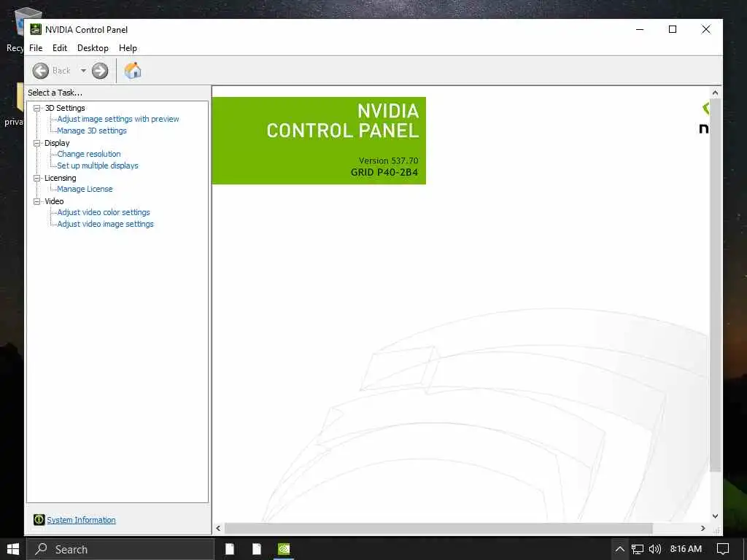The height and width of the screenshot is (560, 747).
Task: Click the NVIDIA Control Panel title icon
Action: [36, 29]
